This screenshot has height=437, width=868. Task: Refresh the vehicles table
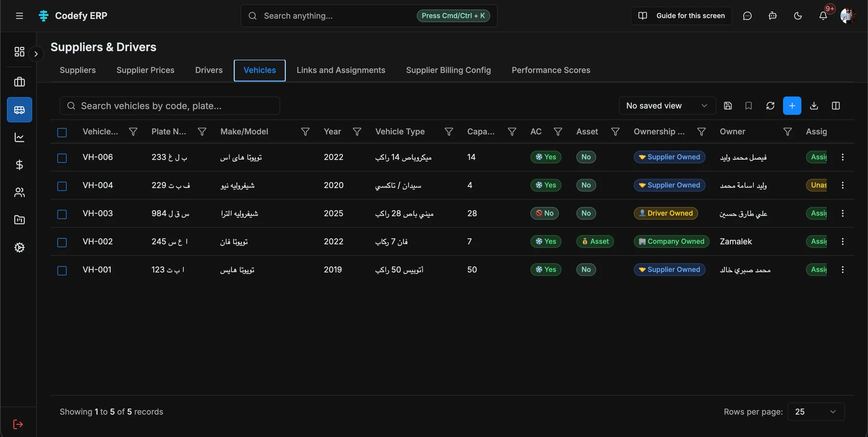[770, 106]
